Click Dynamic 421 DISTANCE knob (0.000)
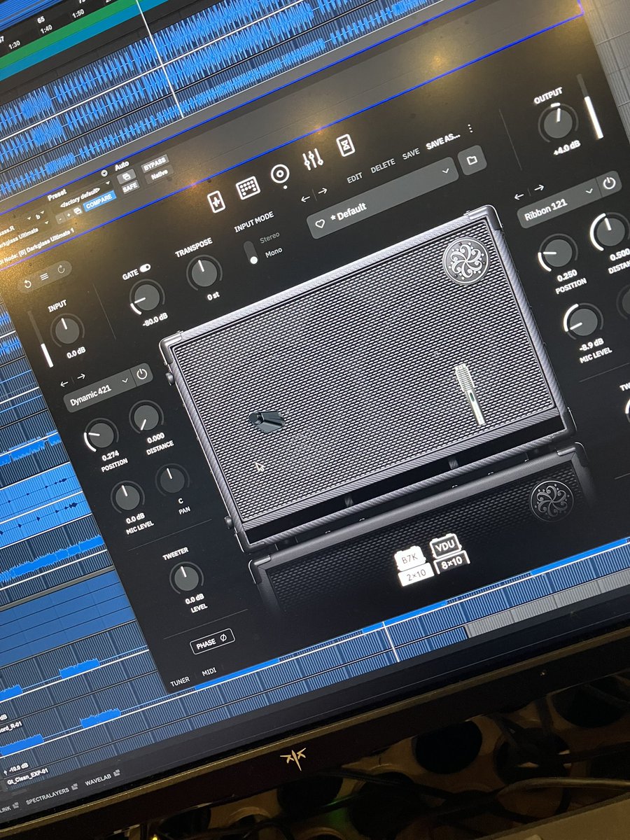The width and height of the screenshot is (630, 840). coord(146,418)
